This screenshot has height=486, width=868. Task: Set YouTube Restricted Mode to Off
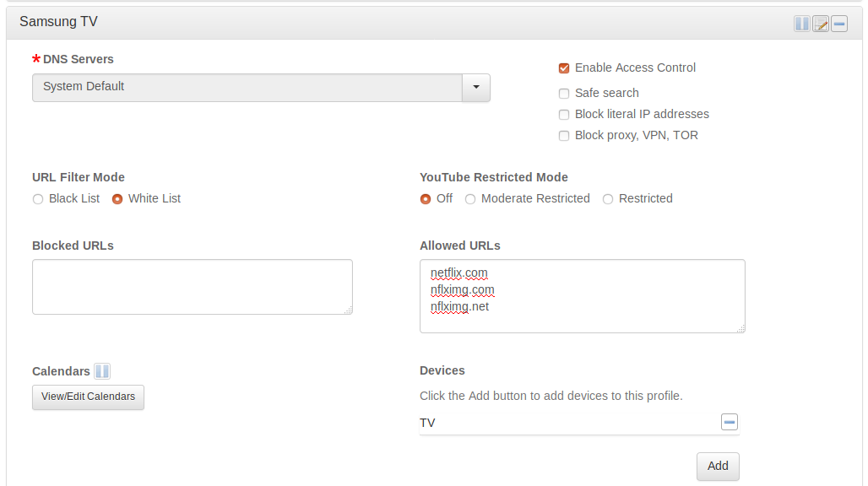(426, 199)
